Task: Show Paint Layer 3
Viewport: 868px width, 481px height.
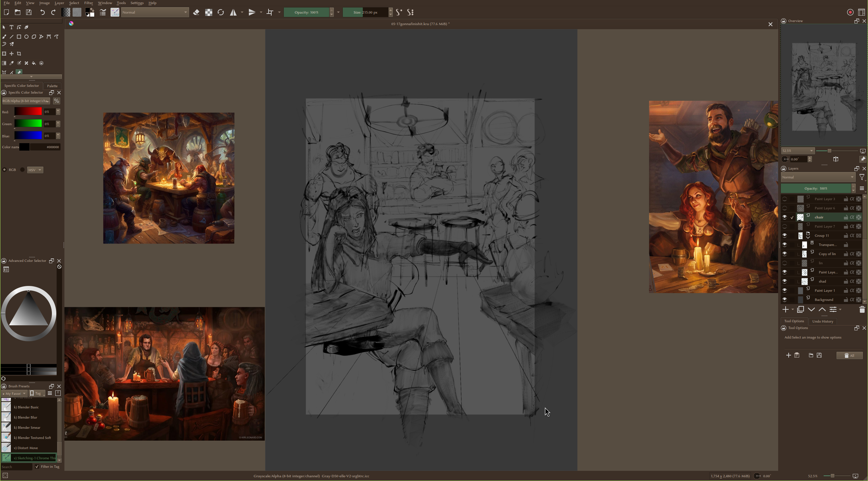Action: (x=785, y=199)
